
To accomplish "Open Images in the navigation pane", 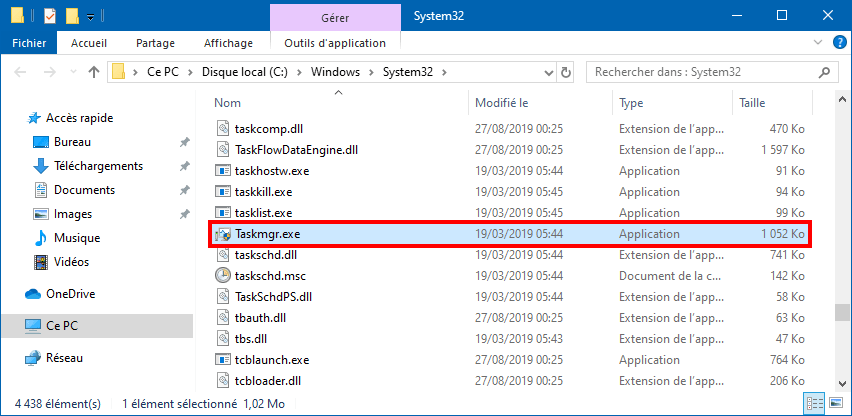I will click(x=73, y=213).
